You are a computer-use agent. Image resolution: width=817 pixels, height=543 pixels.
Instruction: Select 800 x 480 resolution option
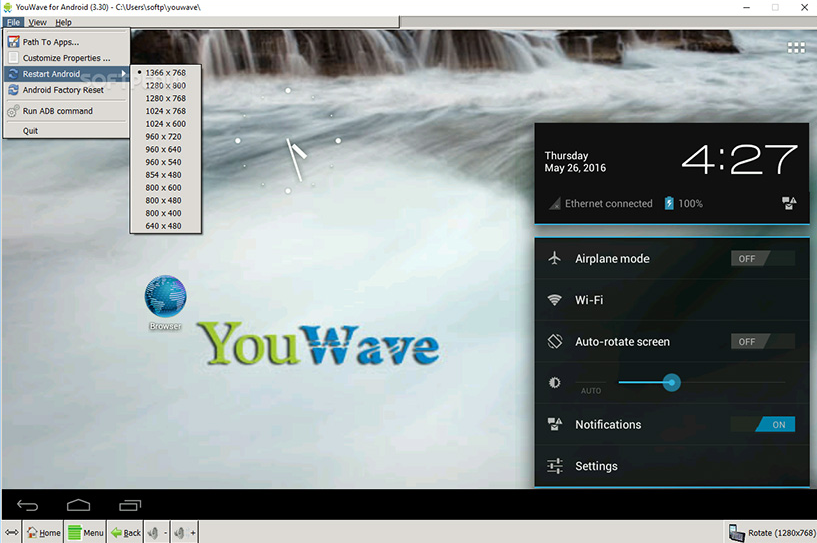click(166, 201)
